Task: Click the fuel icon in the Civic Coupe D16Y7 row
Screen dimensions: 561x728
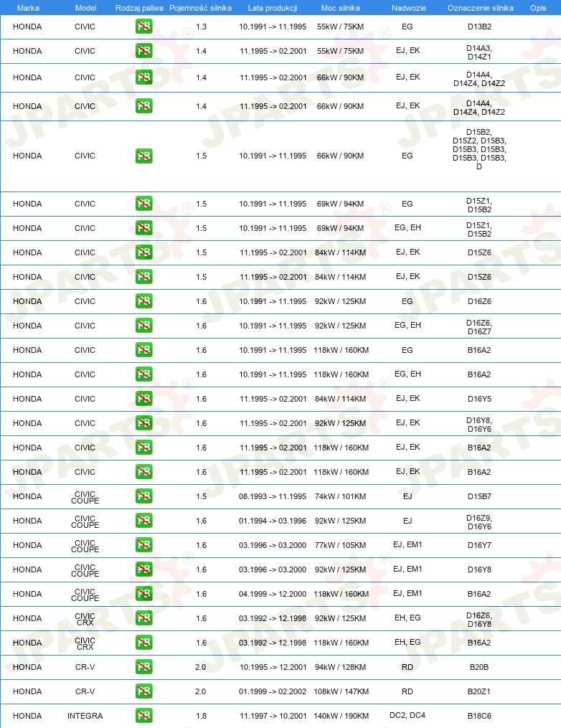Action: point(144,544)
